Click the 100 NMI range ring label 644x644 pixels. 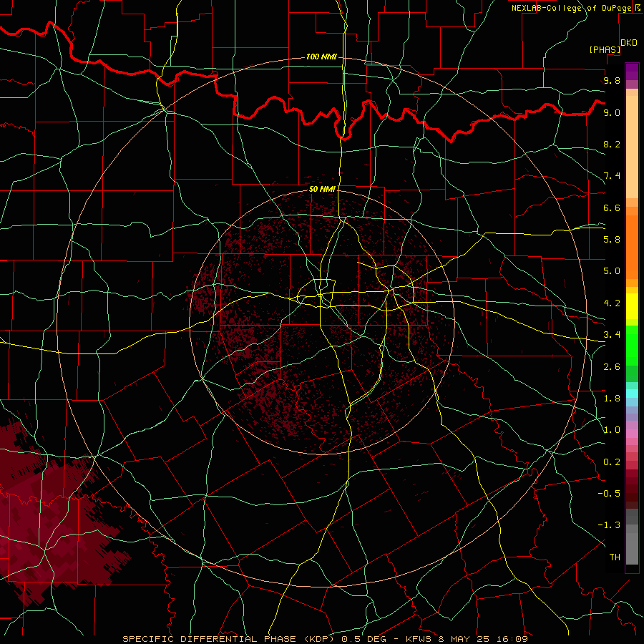click(321, 57)
